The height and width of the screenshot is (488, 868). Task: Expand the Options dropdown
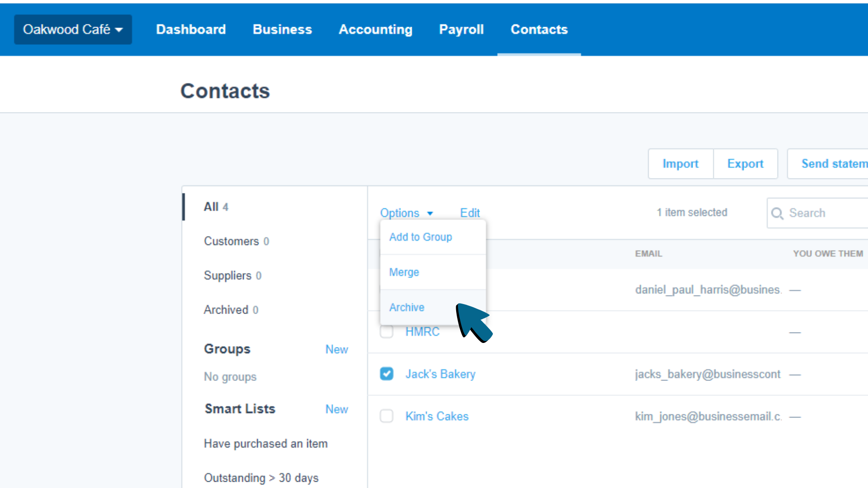pyautogui.click(x=406, y=213)
